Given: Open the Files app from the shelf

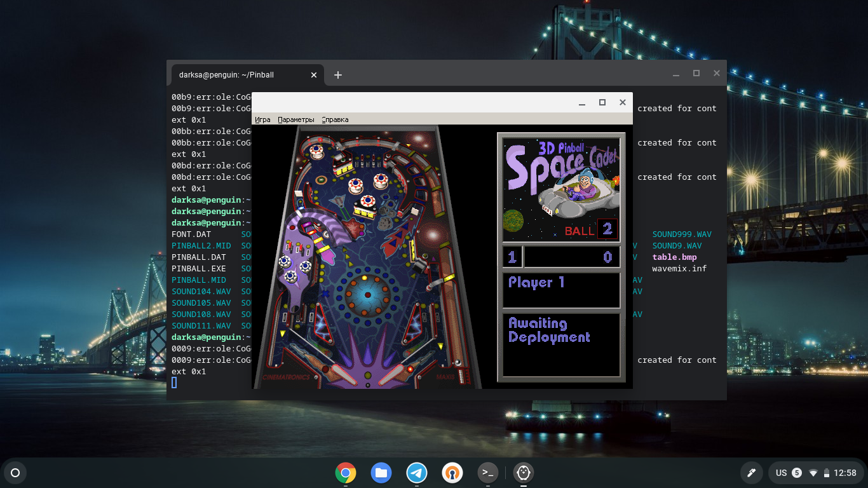Looking at the screenshot, I should [381, 473].
